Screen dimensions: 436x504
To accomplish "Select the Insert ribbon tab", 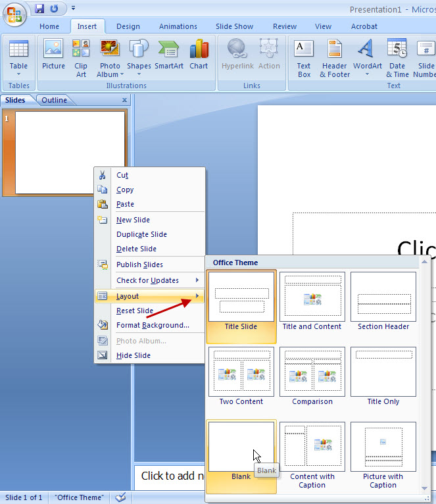I will click(87, 26).
